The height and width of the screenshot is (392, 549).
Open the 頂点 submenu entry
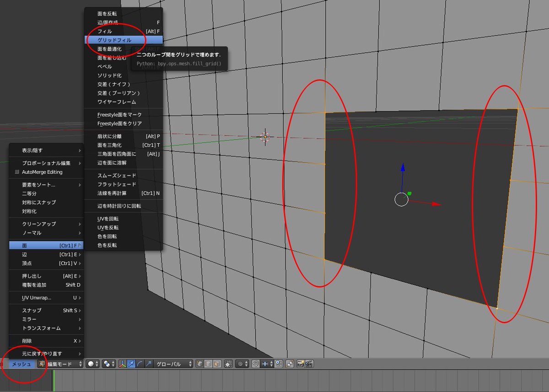click(x=46, y=263)
